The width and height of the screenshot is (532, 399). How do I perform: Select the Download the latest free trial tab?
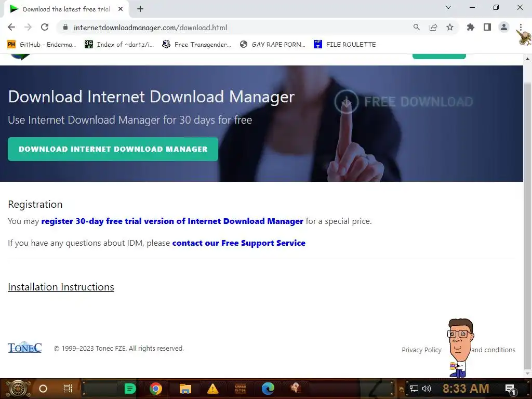[x=66, y=9]
